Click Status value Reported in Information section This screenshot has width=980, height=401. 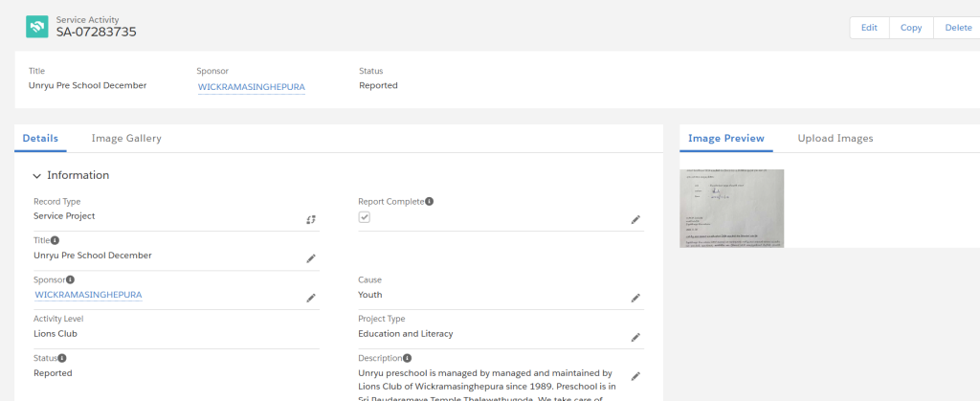coord(54,373)
